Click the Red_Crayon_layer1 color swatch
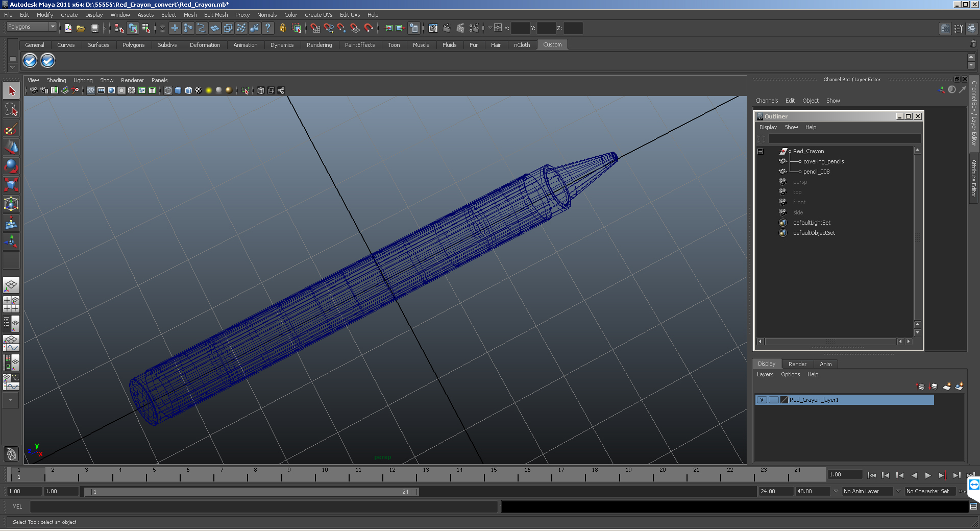Viewport: 980px width, 531px height. [x=785, y=400]
